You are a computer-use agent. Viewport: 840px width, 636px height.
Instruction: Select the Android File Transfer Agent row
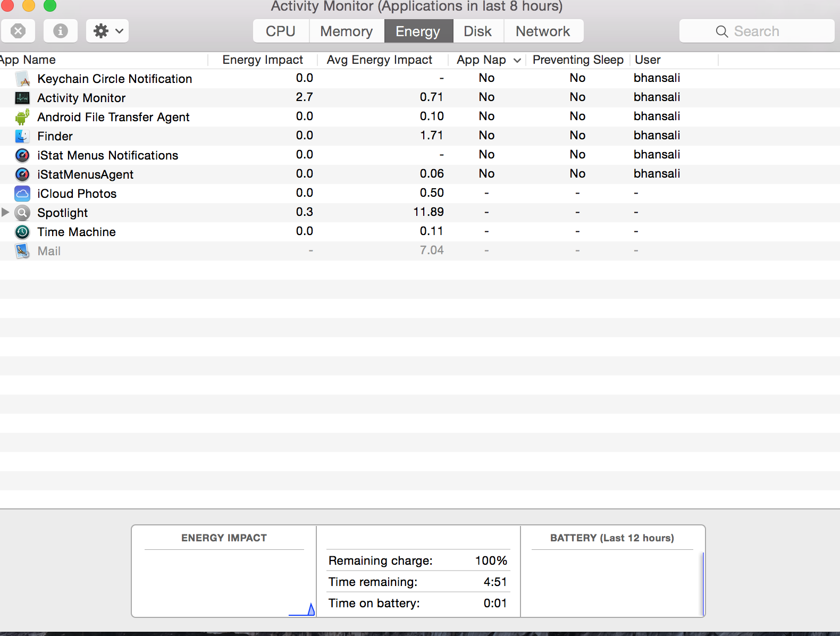coord(420,117)
